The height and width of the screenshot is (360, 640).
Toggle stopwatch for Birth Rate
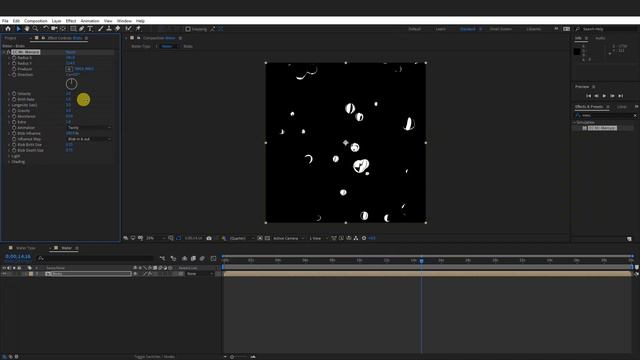pos(14,99)
